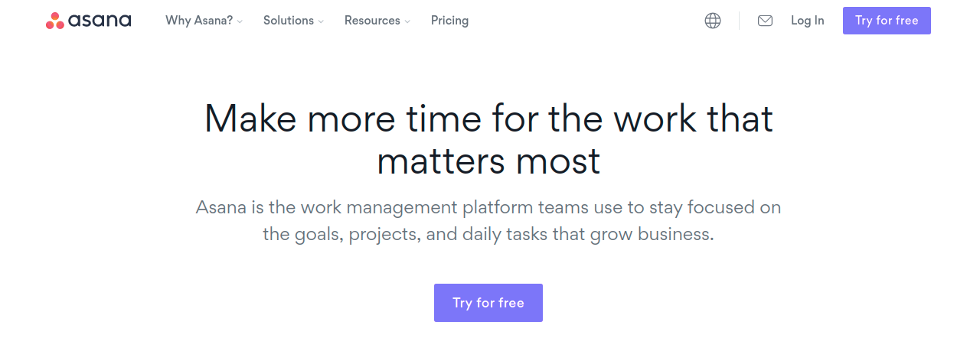The height and width of the screenshot is (338, 980).
Task: Click the headline line "Make more time for the work that"
Action: point(488,119)
